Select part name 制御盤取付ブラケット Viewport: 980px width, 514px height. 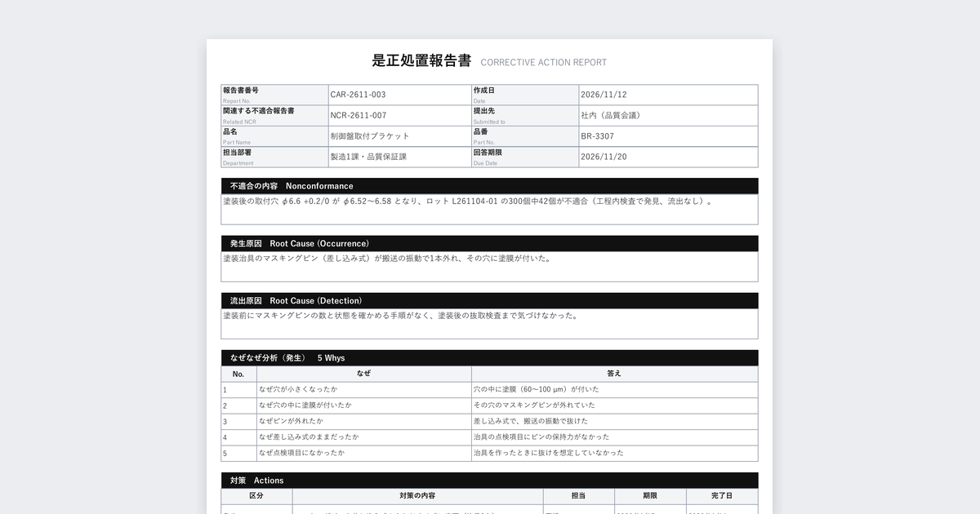click(x=370, y=136)
